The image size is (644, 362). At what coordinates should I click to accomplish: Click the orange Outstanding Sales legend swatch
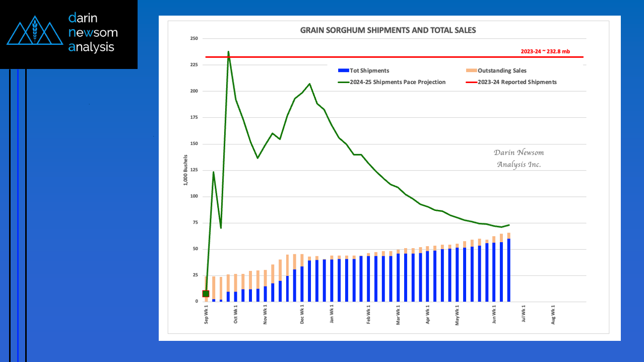pos(471,71)
